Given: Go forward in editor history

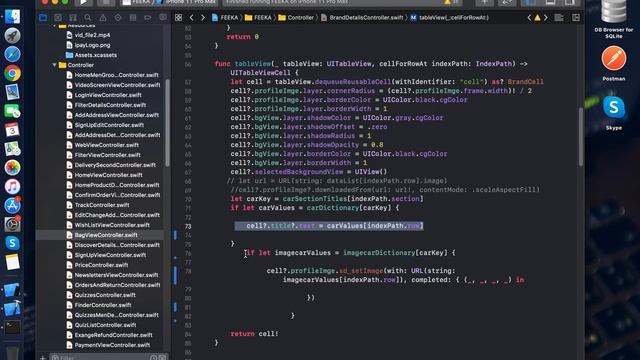Looking at the screenshot, I should tap(203, 18).
